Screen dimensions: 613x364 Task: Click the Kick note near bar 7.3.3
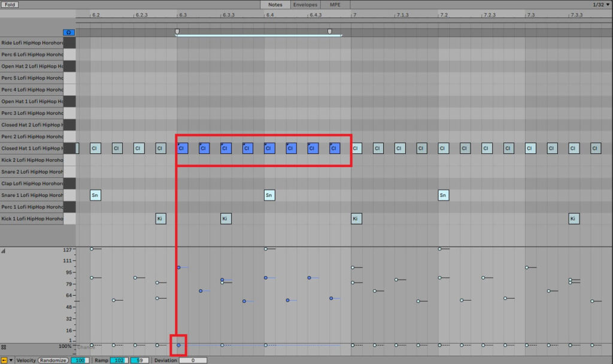click(x=573, y=219)
